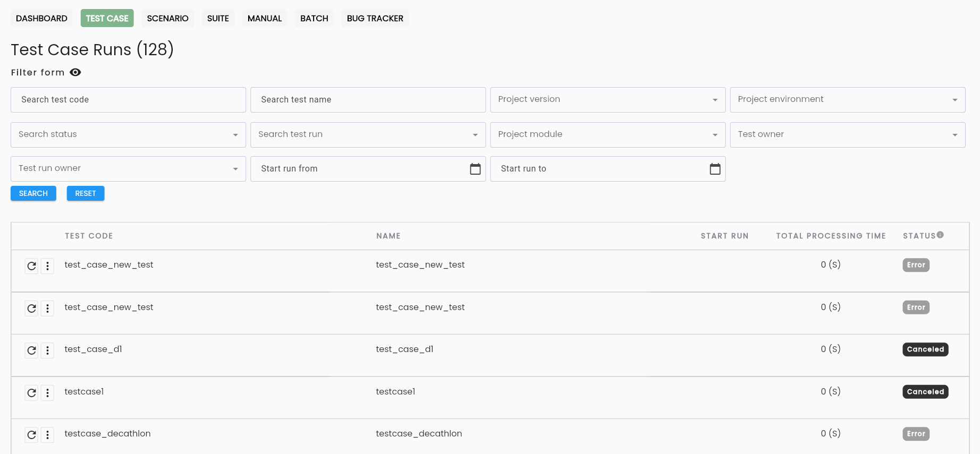Switch to the Batch tab
Screen dimensions: 980x454
coord(314,18)
